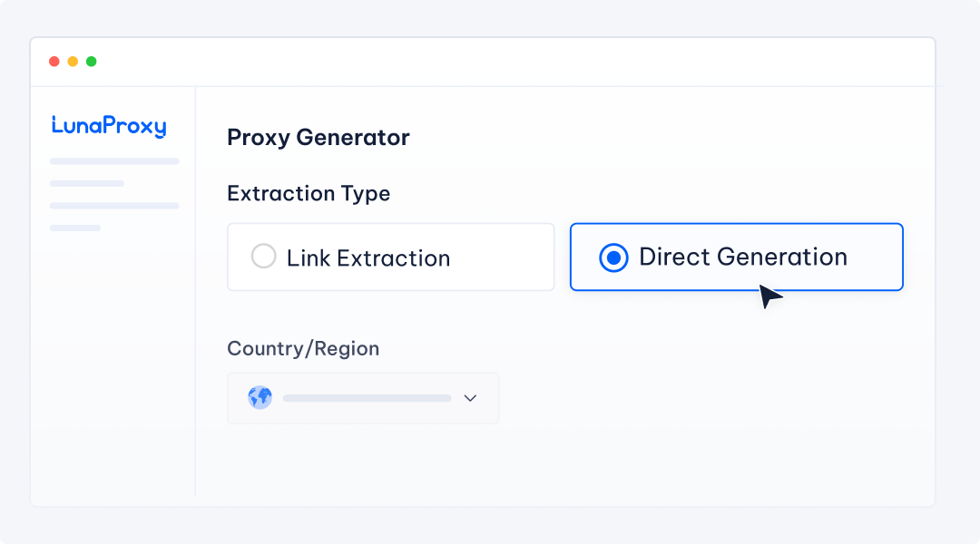This screenshot has height=544, width=980.
Task: Select the Direct Generation radio circle
Action: [x=613, y=257]
